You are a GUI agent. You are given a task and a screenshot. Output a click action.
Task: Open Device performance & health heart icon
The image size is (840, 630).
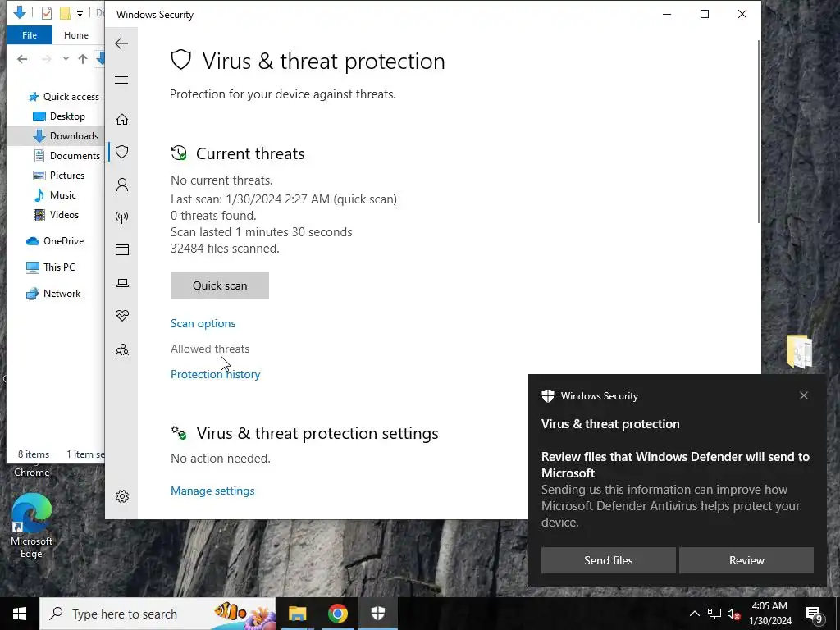pyautogui.click(x=122, y=316)
